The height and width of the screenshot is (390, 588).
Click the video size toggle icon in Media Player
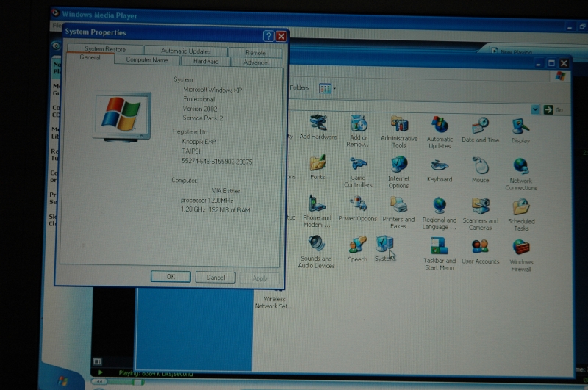click(98, 361)
